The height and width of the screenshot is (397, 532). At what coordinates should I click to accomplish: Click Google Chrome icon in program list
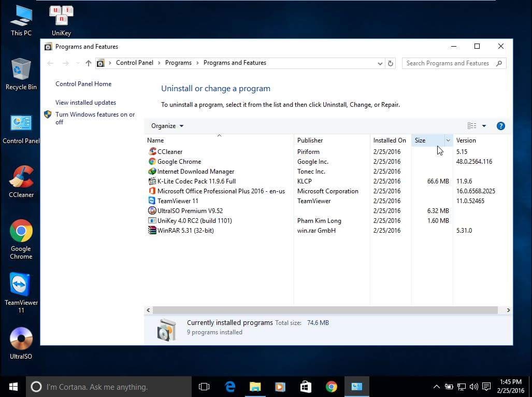coord(152,161)
